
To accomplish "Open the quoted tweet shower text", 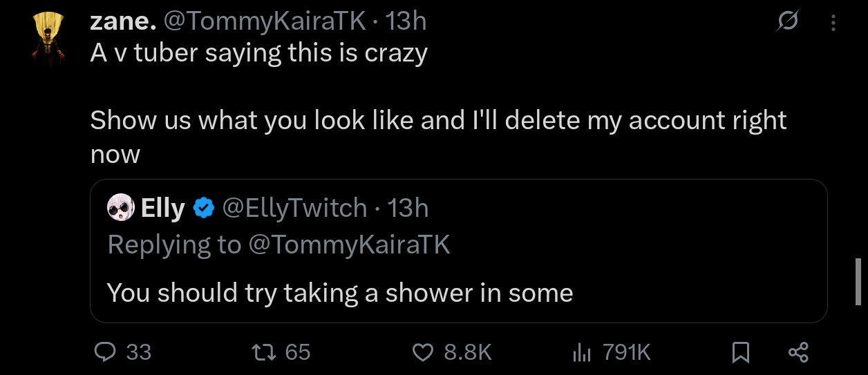I will pos(340,294).
